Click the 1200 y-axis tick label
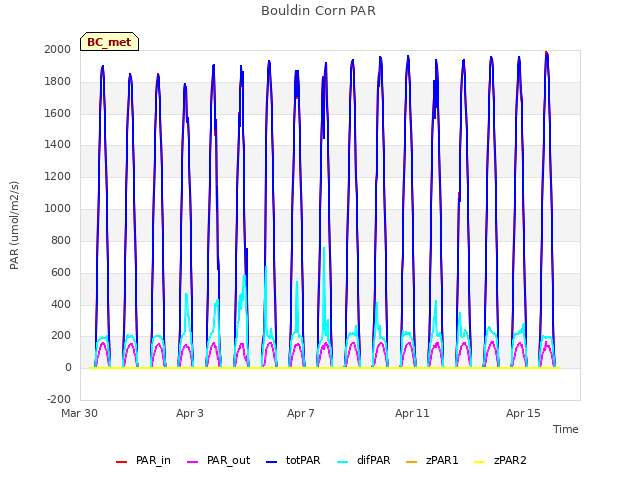640x480 pixels. (x=58, y=176)
